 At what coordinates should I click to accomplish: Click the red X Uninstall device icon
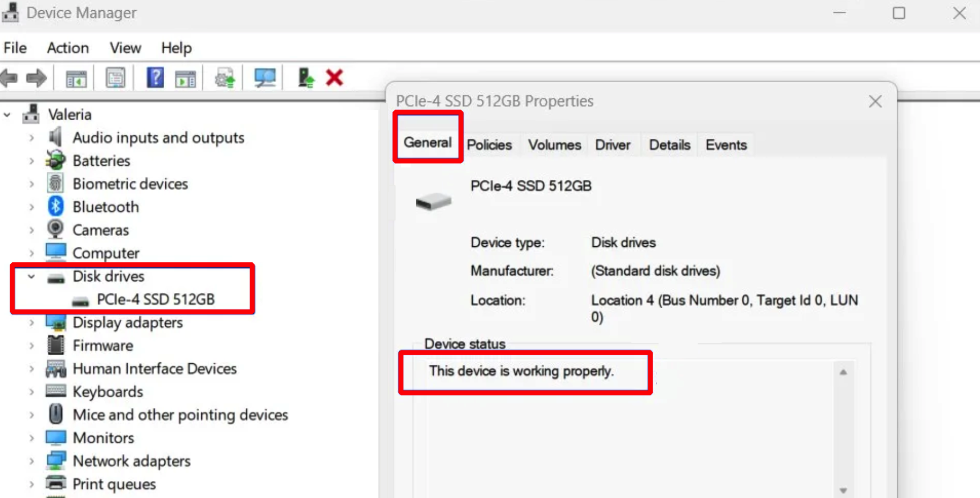coord(334,78)
